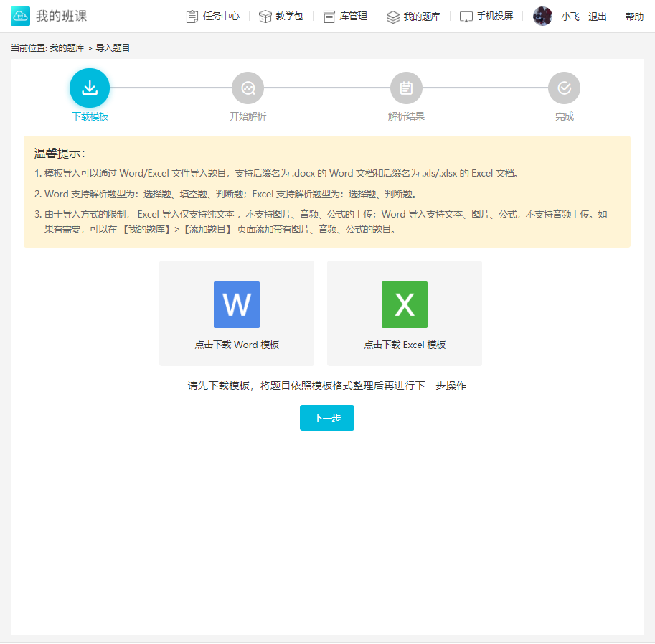Click the 完成 step label
This screenshot has height=644, width=655.
[565, 116]
